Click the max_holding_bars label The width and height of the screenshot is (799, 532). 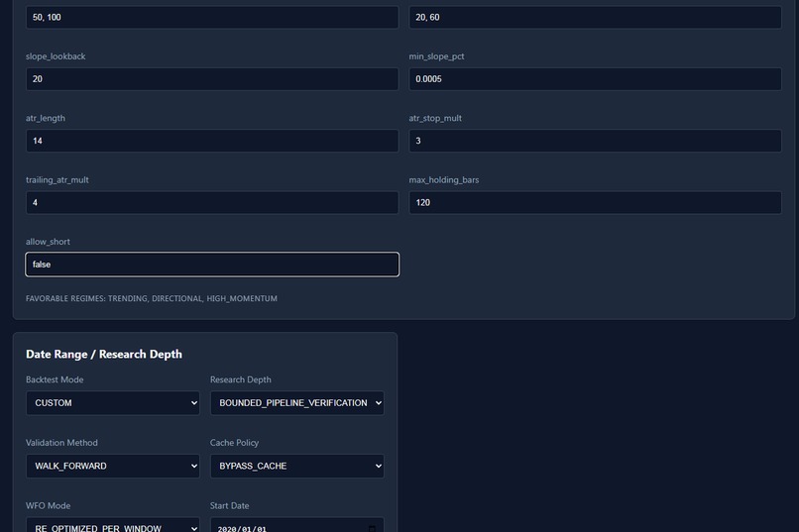(x=444, y=179)
